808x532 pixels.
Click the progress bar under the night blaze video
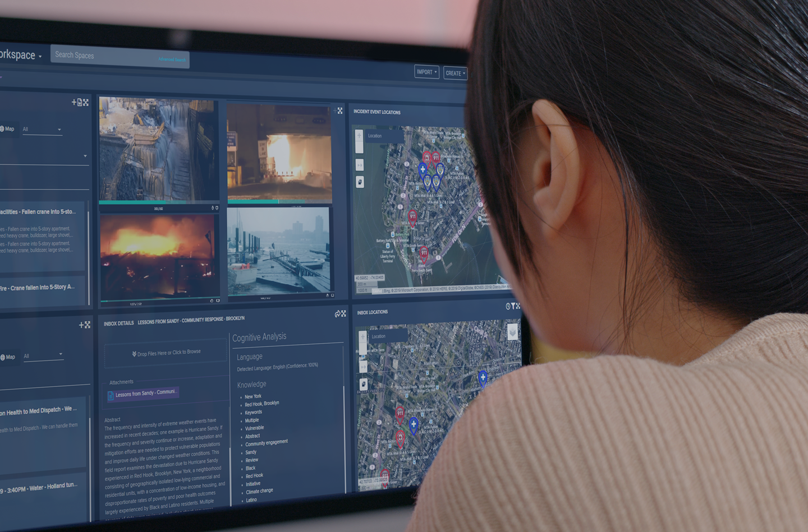[x=160, y=300]
